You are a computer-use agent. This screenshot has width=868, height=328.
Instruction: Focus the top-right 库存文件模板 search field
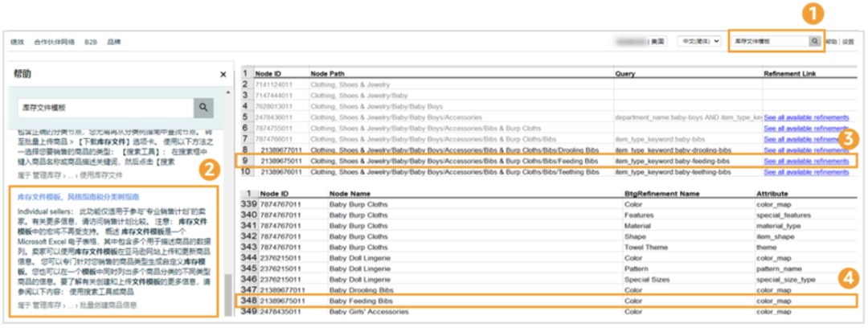pos(769,41)
